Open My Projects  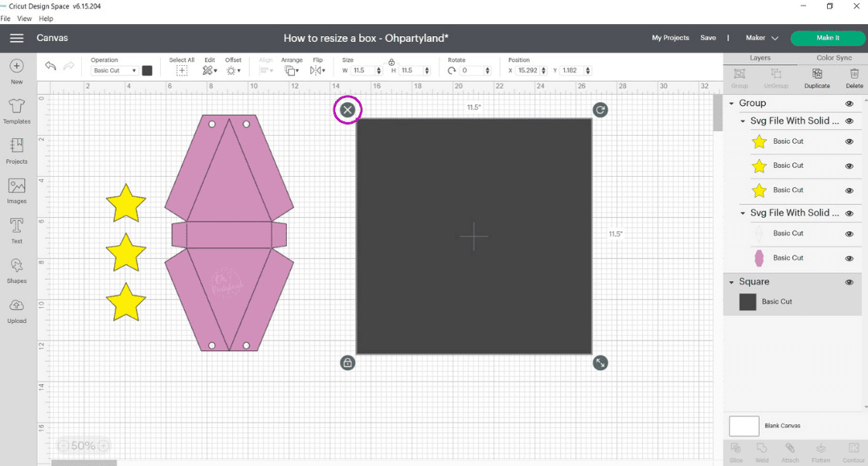pyautogui.click(x=670, y=38)
